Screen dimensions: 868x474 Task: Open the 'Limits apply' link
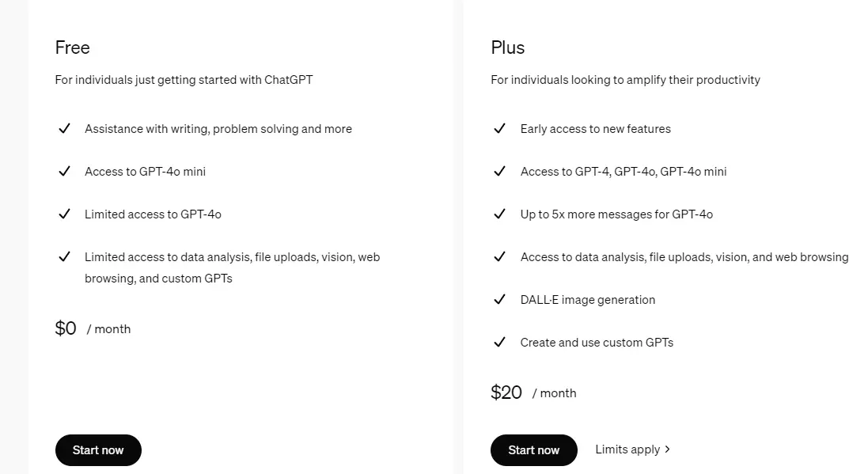coord(627,449)
